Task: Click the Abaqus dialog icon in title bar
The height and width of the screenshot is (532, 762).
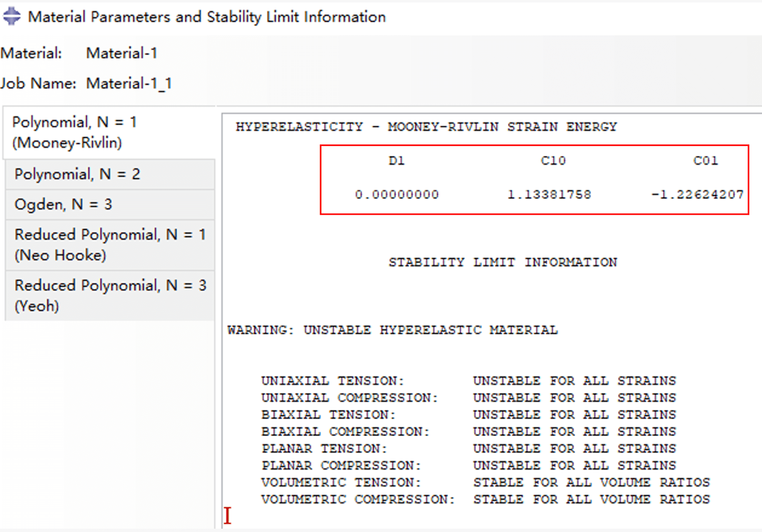Action: click(12, 17)
